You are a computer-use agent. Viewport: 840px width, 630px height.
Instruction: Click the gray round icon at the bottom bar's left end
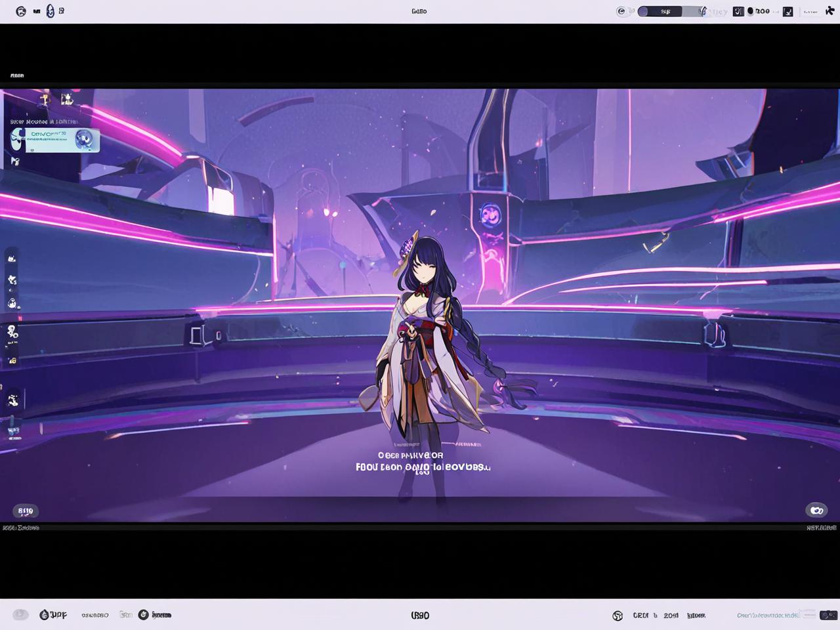(20, 615)
